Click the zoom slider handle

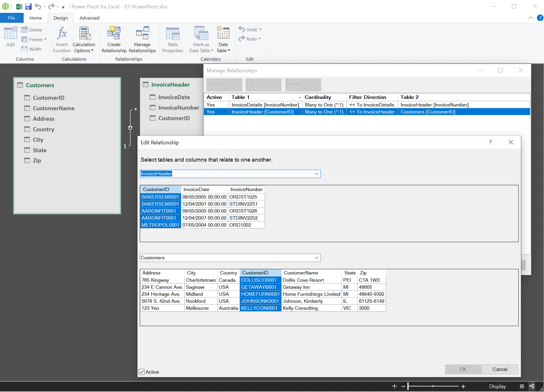click(x=408, y=386)
